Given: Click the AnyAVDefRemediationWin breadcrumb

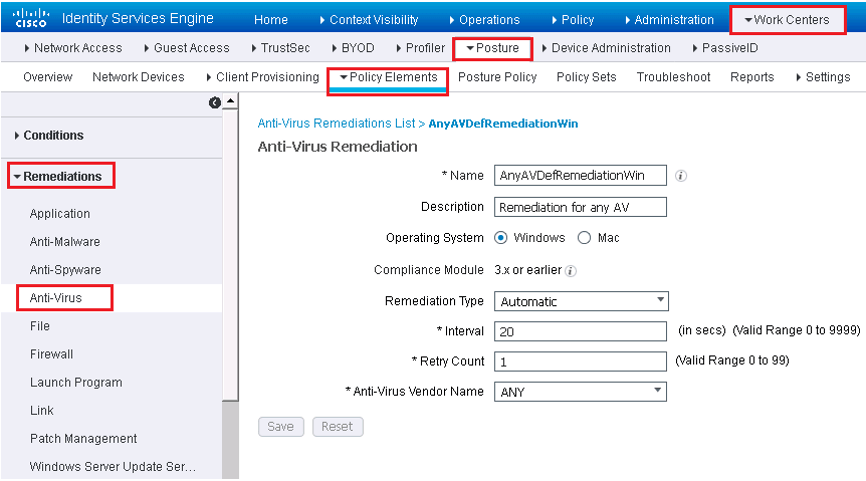Looking at the screenshot, I should (503, 123).
